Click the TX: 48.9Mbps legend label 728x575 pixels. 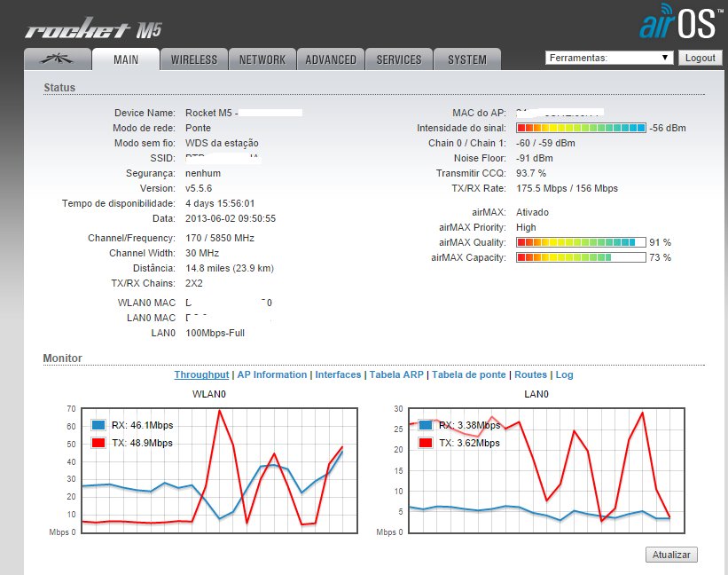click(x=142, y=443)
